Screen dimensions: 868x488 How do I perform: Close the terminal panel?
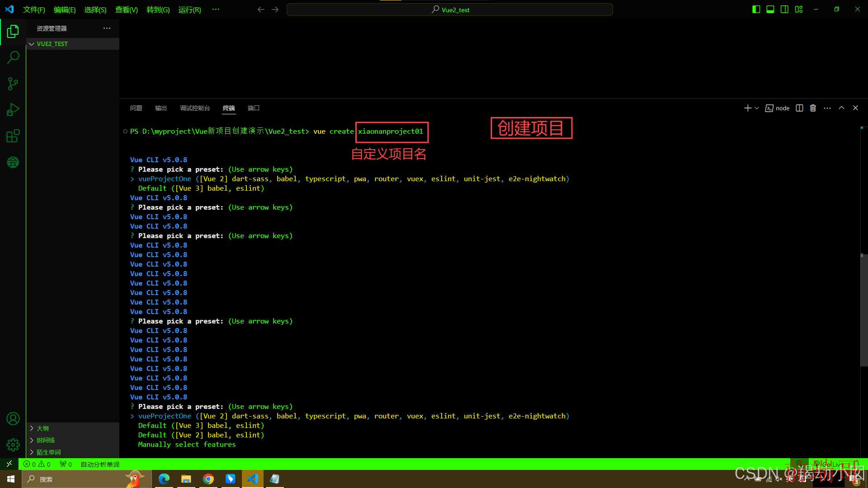tap(855, 108)
